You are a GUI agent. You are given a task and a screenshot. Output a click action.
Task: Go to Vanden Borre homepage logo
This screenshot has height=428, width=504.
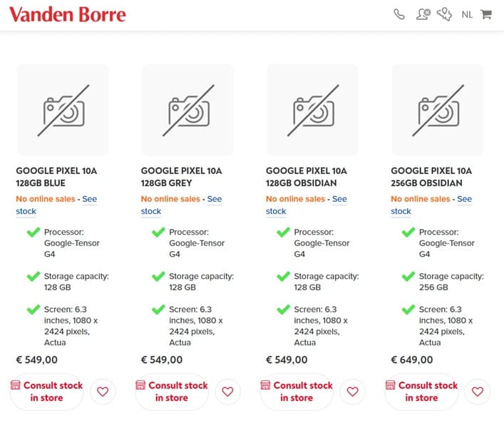(x=68, y=15)
